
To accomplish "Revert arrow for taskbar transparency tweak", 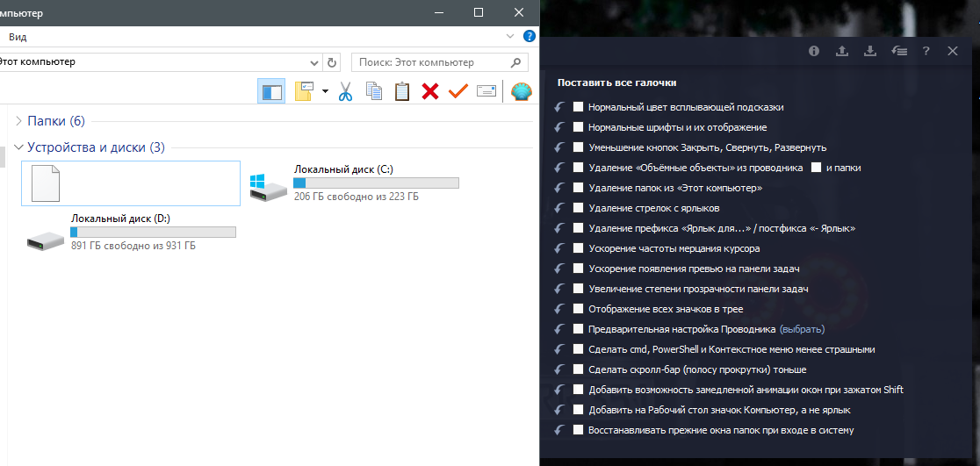I will pyautogui.click(x=559, y=289).
